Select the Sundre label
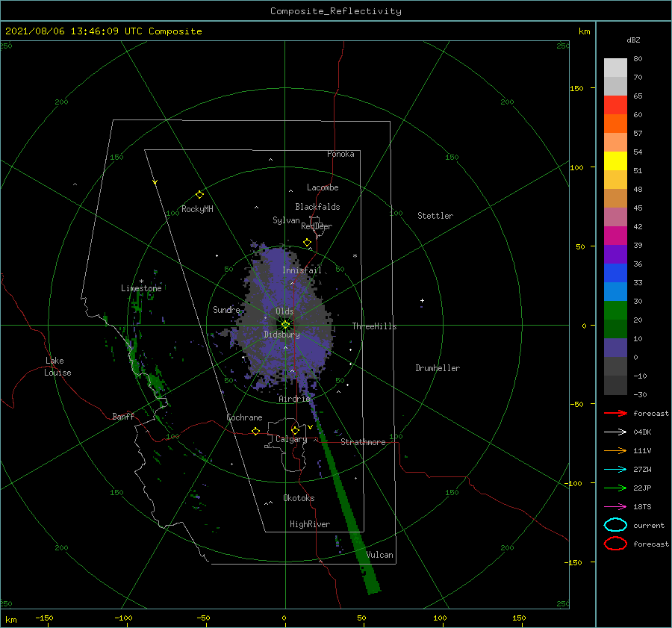Image resolution: width=672 pixels, height=628 pixels. tap(226, 309)
